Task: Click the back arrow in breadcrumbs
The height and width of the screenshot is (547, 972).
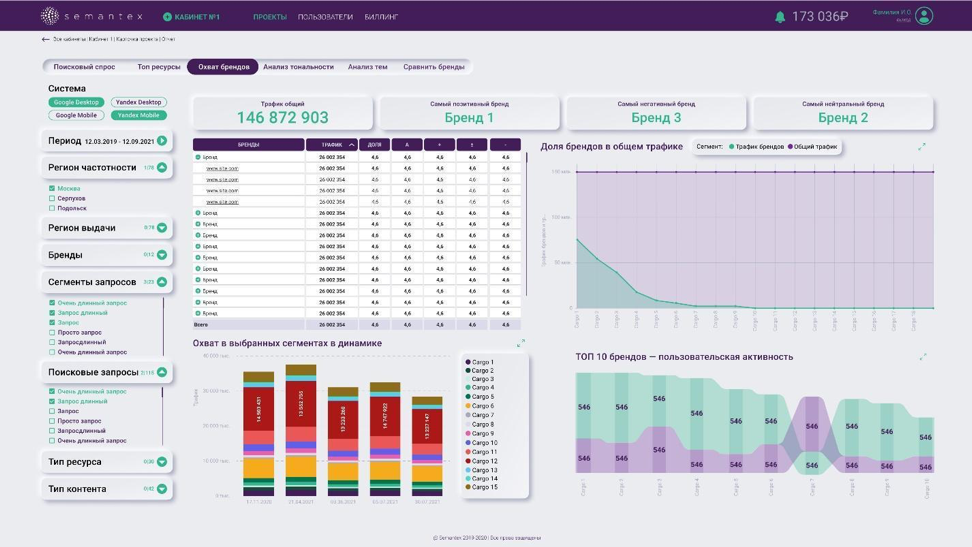Action: [x=45, y=39]
